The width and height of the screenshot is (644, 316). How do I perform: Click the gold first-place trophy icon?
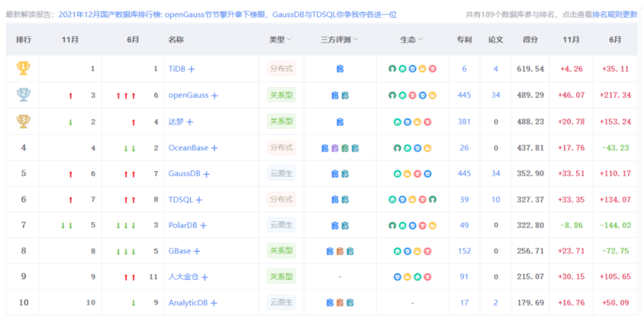click(23, 68)
